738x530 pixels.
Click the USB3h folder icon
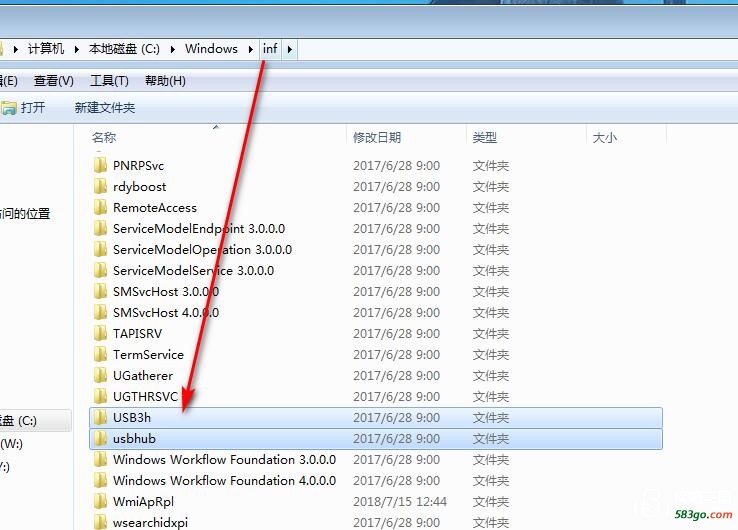click(x=100, y=418)
